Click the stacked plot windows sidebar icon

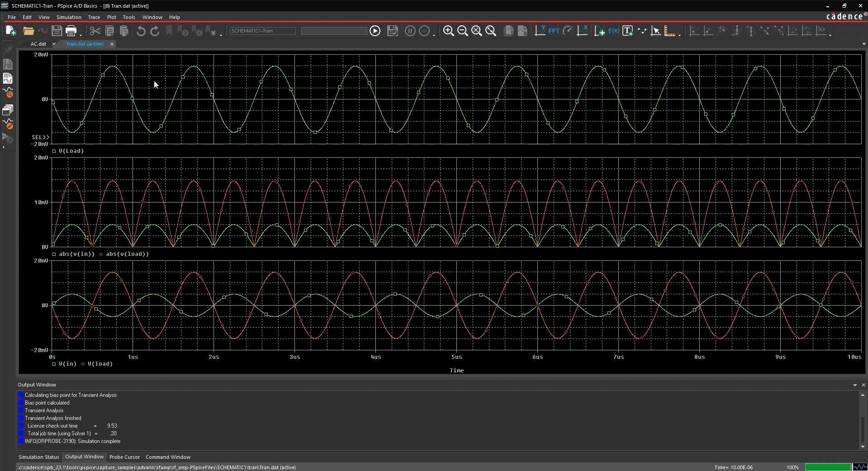[8, 110]
